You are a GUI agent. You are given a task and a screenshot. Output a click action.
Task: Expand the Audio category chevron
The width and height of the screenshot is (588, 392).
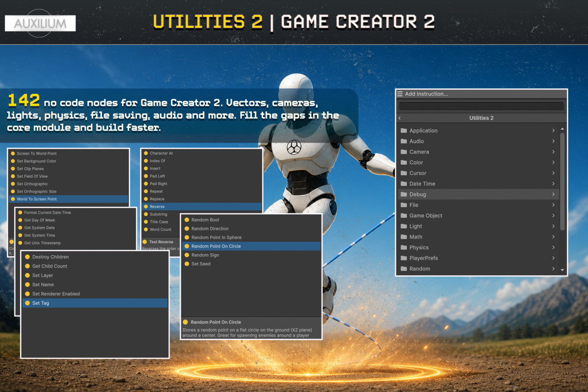[553, 141]
